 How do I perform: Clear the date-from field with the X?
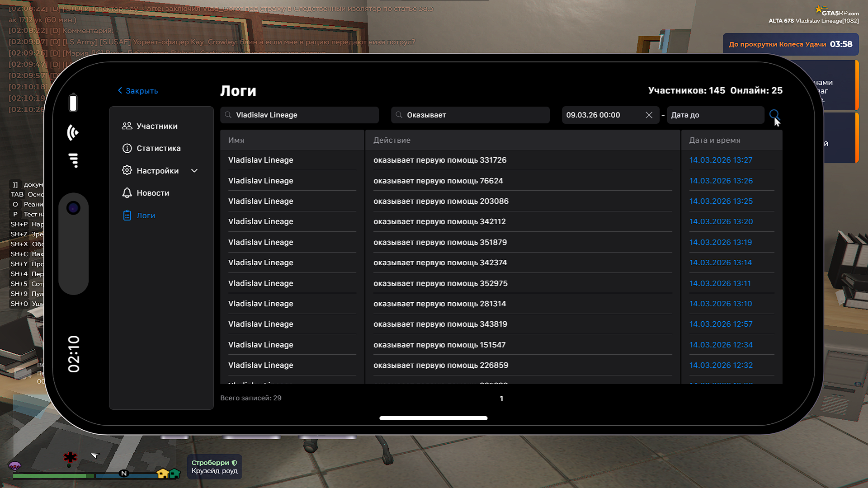point(649,115)
